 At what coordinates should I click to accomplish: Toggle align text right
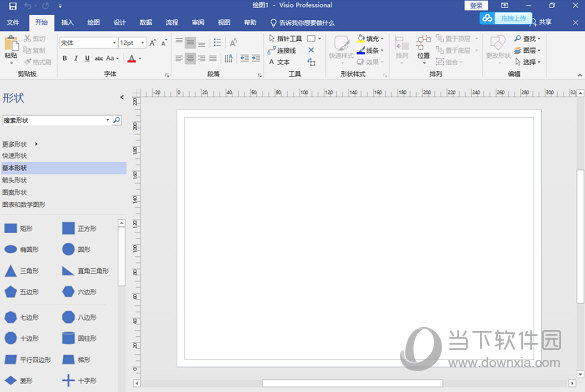201,58
